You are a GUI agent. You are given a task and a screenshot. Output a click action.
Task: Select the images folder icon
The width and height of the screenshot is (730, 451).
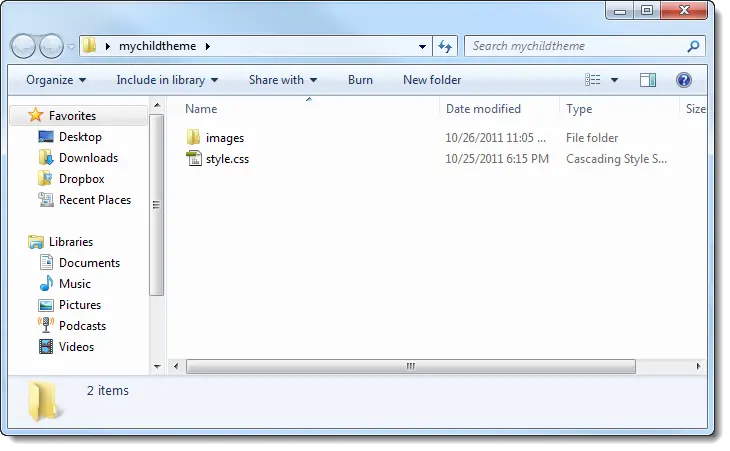193,137
